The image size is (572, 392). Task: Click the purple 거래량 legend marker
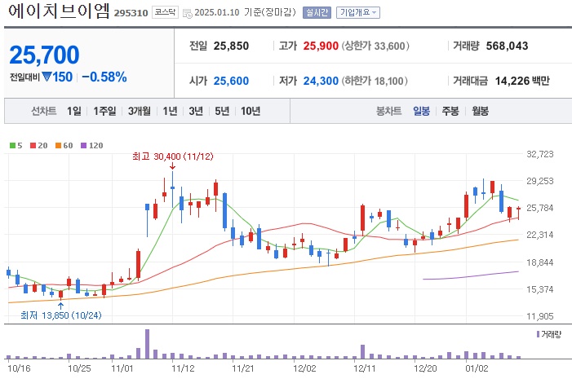pos(538,334)
